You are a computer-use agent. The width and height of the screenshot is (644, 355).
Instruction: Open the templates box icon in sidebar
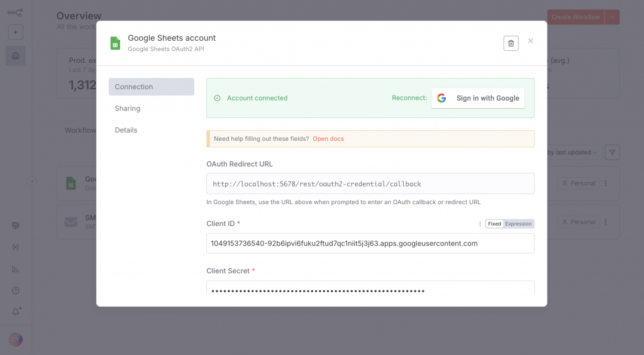(x=16, y=226)
